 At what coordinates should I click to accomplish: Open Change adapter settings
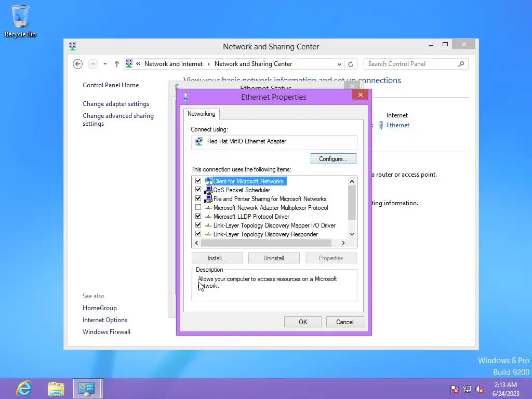point(116,104)
